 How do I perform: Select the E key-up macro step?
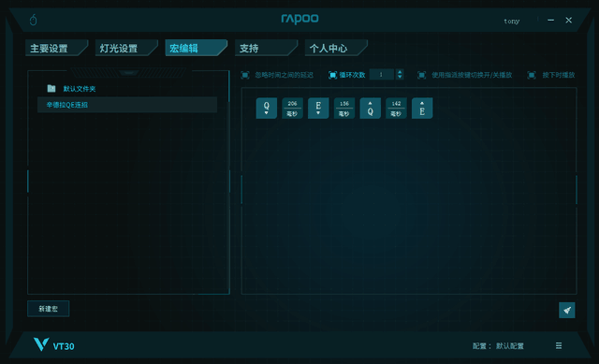click(x=422, y=109)
